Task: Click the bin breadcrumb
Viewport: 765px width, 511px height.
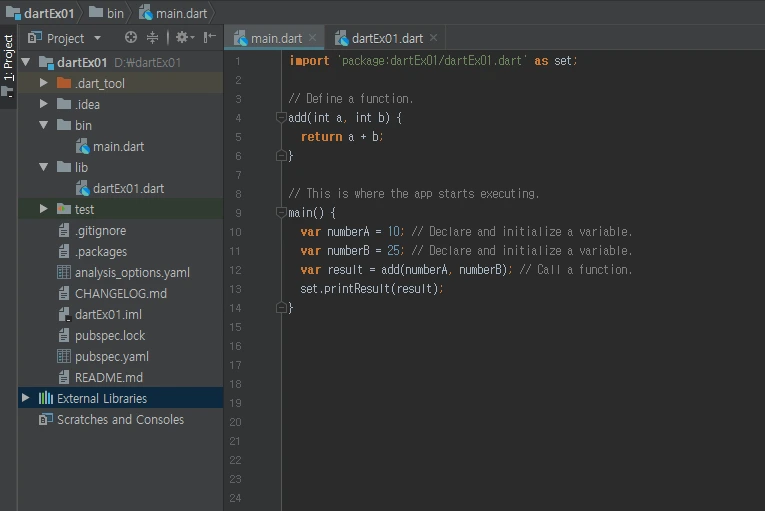Action: pyautogui.click(x=107, y=13)
